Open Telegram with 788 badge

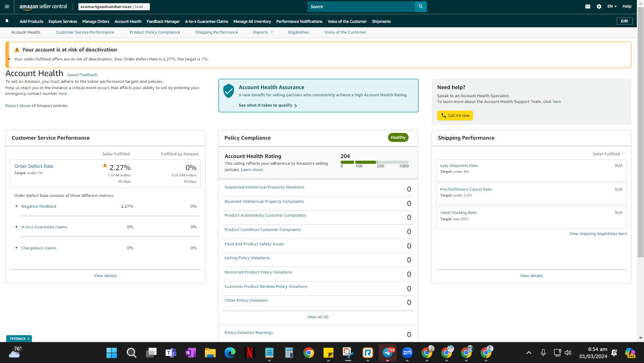(388, 353)
